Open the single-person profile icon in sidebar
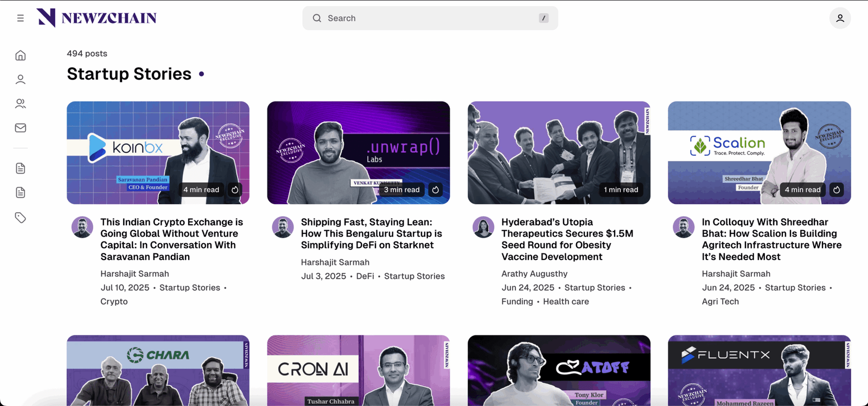868x406 pixels. coord(21,79)
